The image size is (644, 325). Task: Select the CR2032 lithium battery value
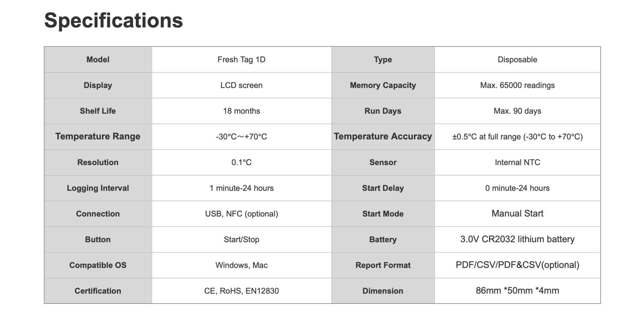[517, 239]
